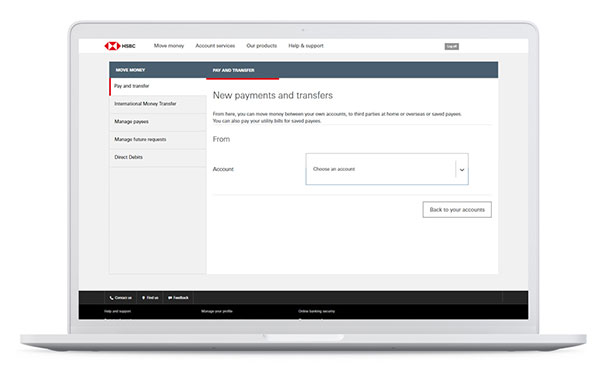Open Manage future requests
This screenshot has height=389, width=600.
point(158,140)
